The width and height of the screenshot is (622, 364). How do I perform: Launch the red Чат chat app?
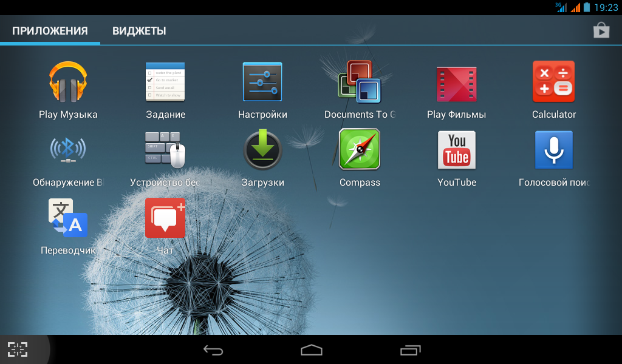point(165,218)
